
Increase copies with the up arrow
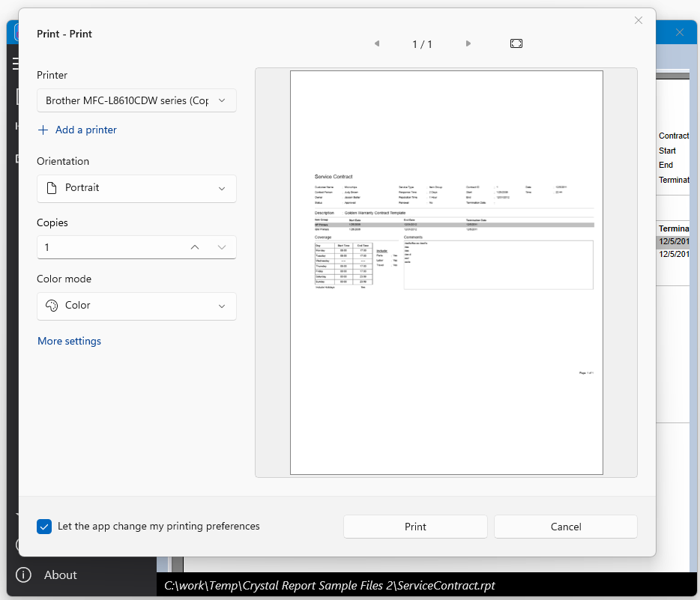coord(195,247)
